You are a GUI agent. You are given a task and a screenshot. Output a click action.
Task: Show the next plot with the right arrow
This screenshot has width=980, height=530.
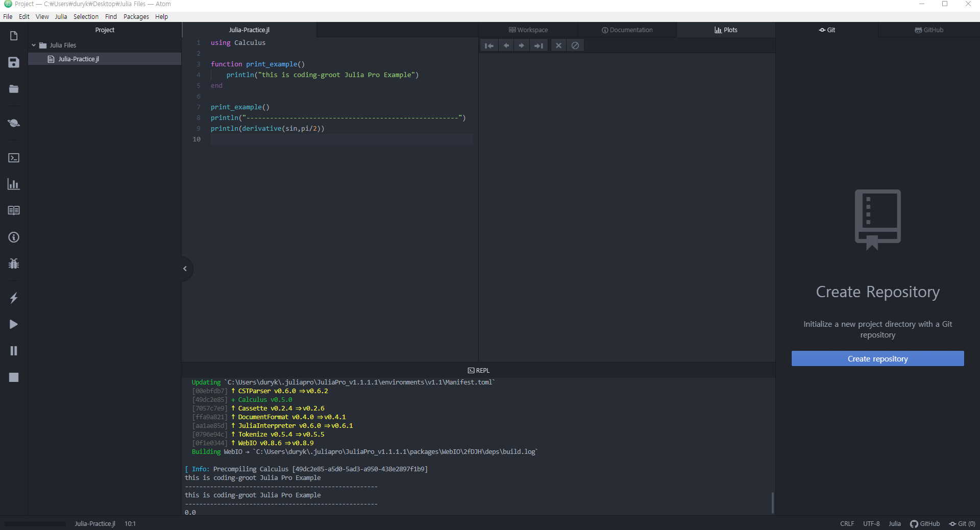click(x=522, y=45)
